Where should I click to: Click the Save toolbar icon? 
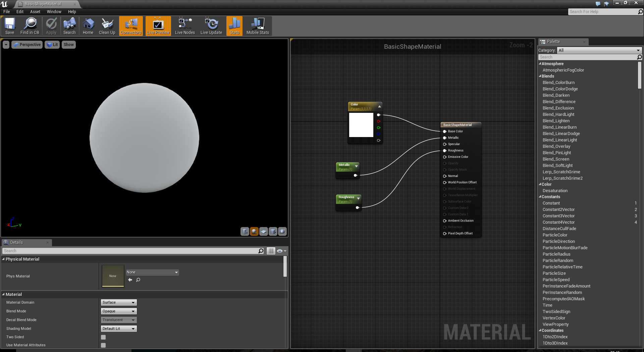10,26
